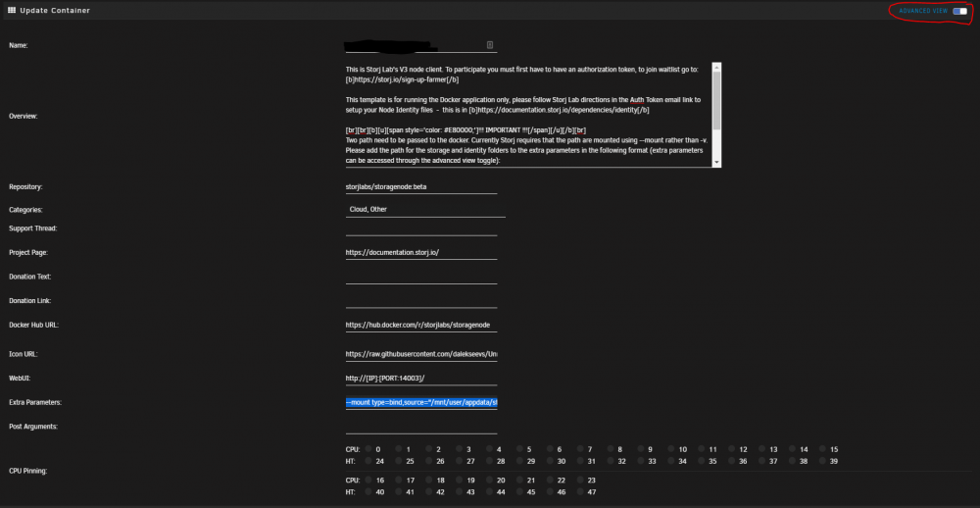Click the Docker Hub URL field
This screenshot has width=980, height=508.
(x=421, y=325)
